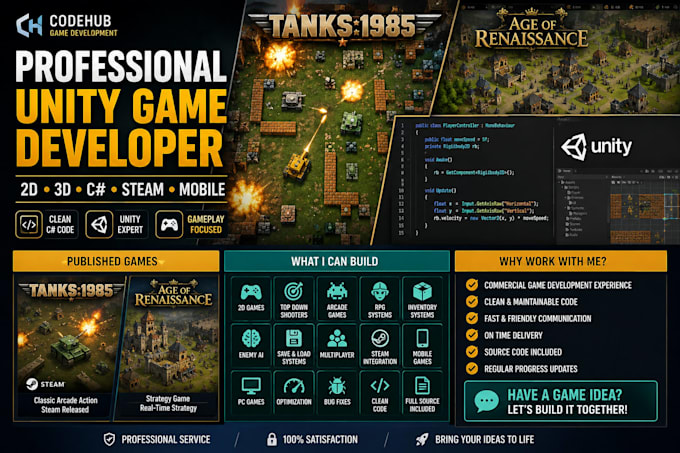
Task: Select the PC Games monitor tile
Action: [251, 392]
